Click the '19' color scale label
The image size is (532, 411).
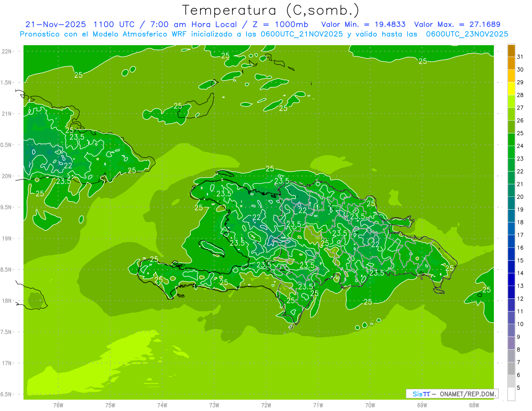point(520,209)
